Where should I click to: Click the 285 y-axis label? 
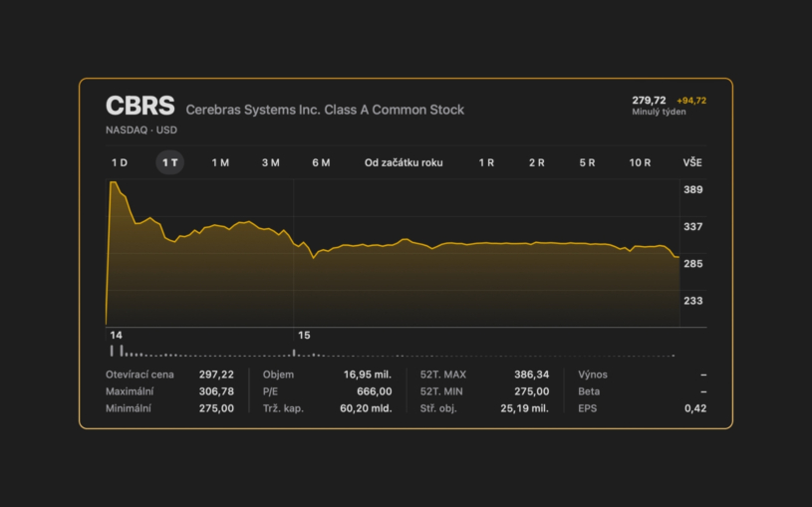tap(692, 264)
